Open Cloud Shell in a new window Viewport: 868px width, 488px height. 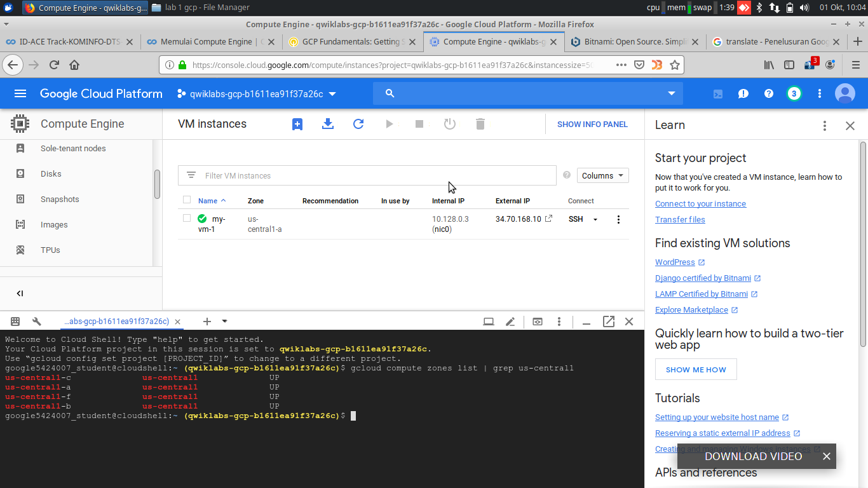click(x=608, y=322)
